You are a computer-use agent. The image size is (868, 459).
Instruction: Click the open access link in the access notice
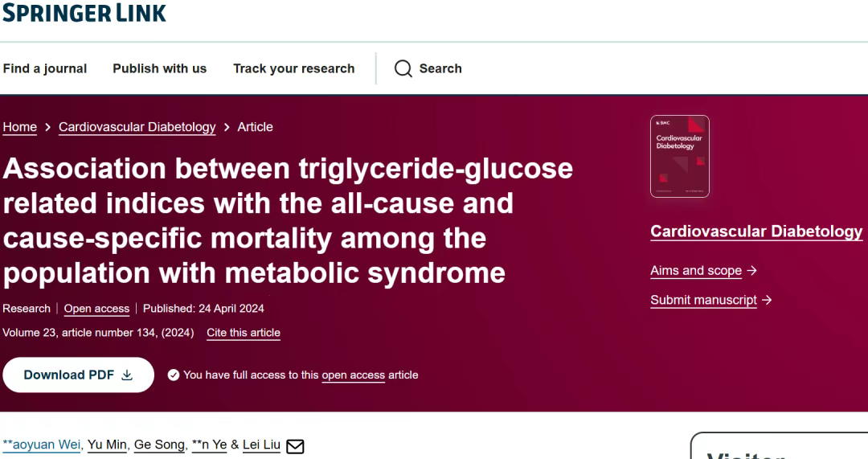pos(353,375)
